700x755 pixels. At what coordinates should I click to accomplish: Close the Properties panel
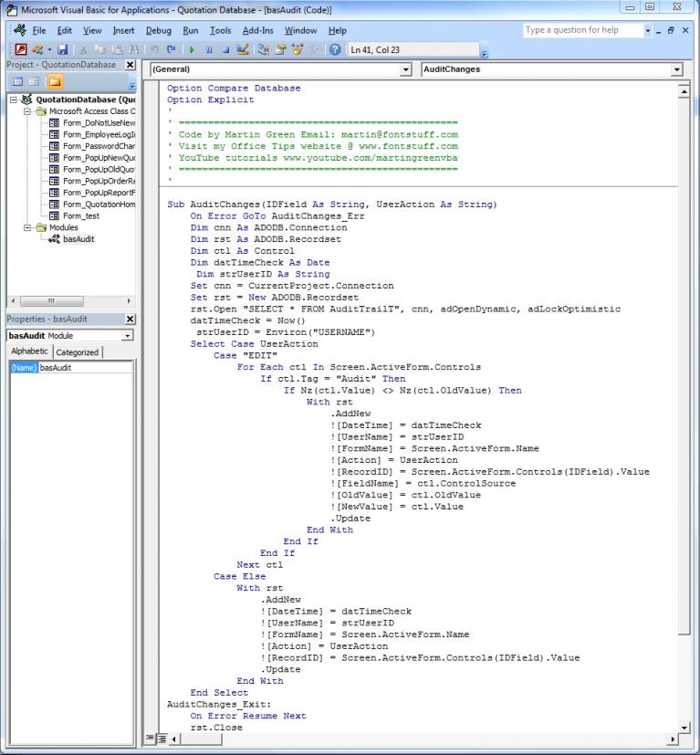coord(130,319)
